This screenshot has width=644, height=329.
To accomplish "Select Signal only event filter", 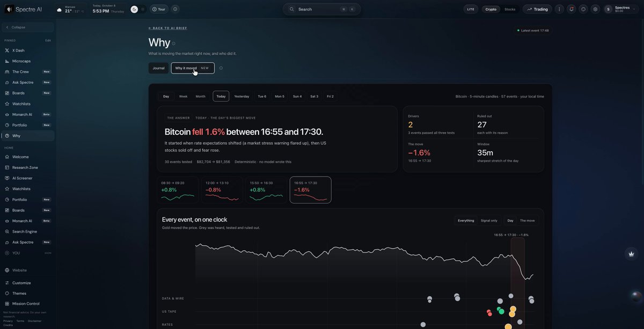I will 489,221.
